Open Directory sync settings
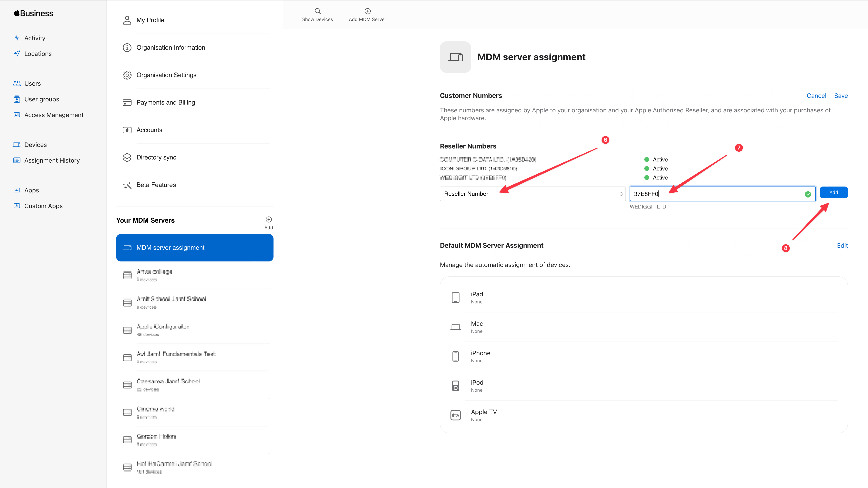868x488 pixels. pos(156,157)
